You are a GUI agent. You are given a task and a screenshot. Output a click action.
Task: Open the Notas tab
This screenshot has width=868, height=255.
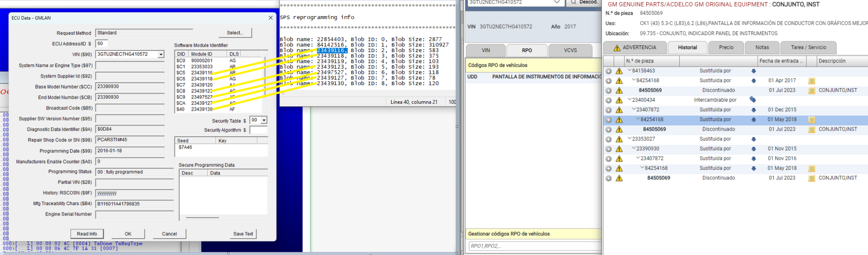(762, 48)
